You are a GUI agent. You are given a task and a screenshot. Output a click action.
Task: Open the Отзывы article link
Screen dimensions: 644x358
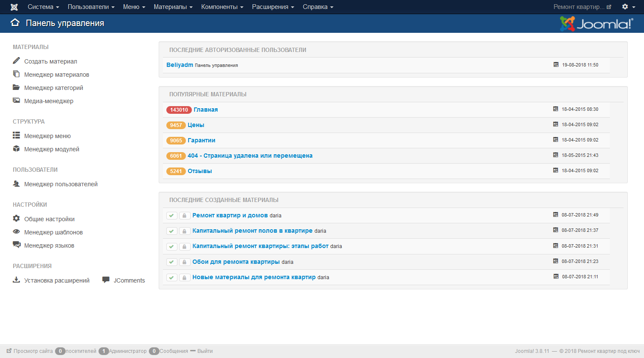pyautogui.click(x=200, y=171)
